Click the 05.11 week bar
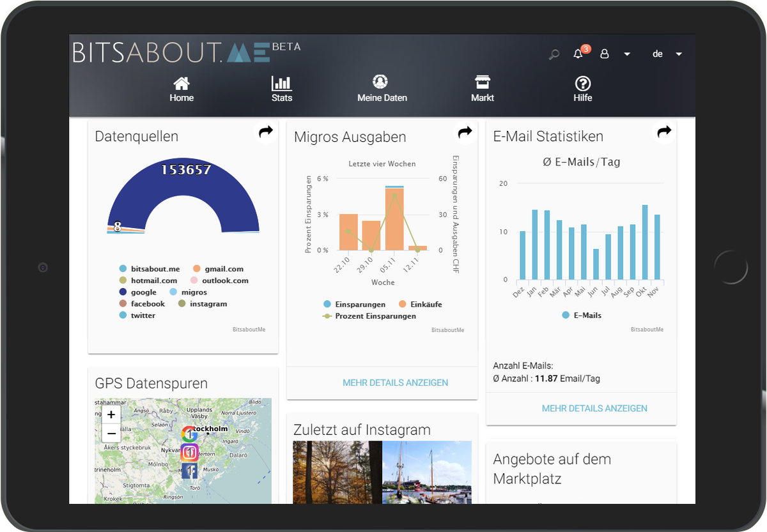 coord(394,218)
